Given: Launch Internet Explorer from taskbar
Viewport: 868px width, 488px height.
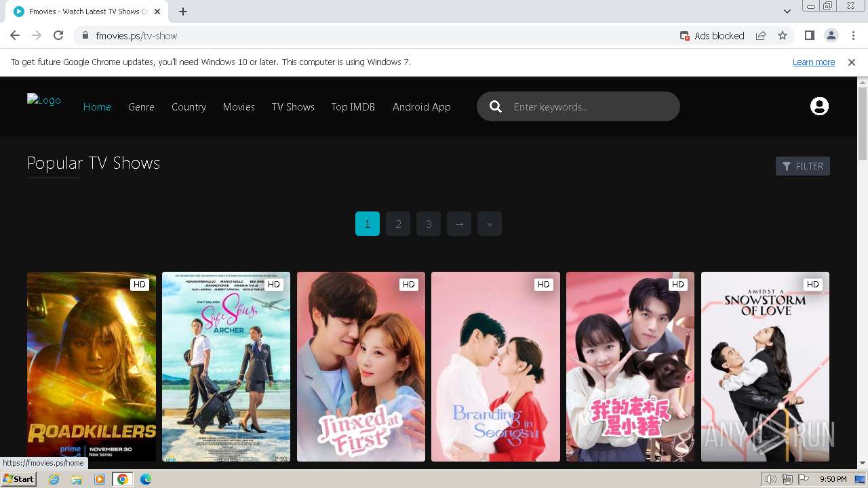Looking at the screenshot, I should point(54,479).
